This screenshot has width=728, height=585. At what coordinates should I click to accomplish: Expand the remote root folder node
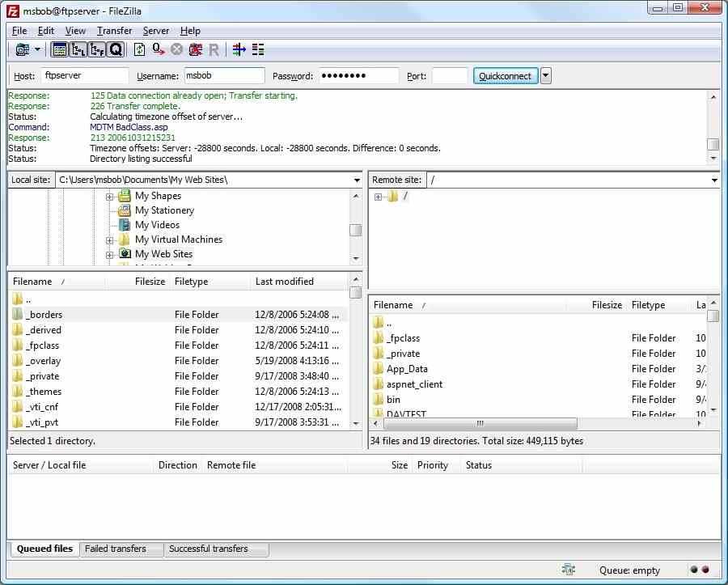(378, 197)
